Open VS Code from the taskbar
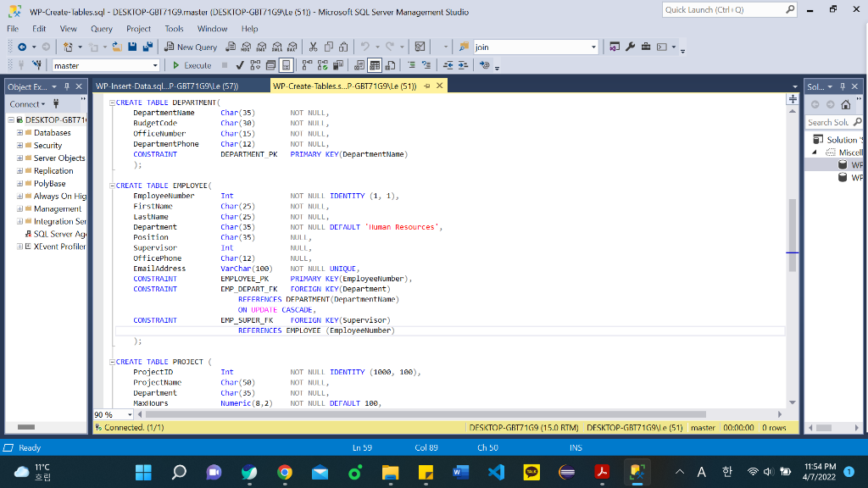This screenshot has height=488, width=868. [496, 471]
